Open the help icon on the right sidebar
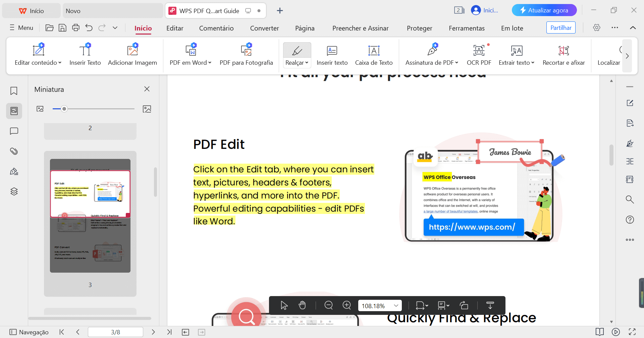The height and width of the screenshot is (338, 644). click(x=630, y=220)
